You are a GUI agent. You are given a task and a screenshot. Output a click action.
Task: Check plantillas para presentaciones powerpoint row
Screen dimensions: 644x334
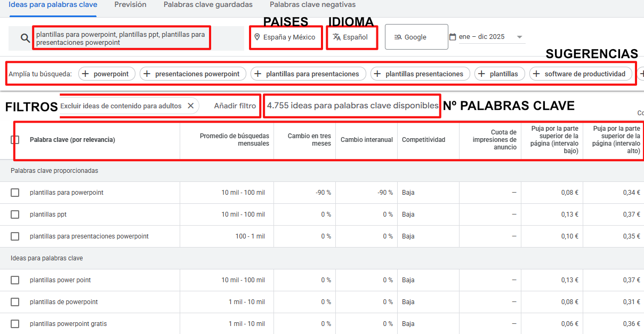click(15, 236)
